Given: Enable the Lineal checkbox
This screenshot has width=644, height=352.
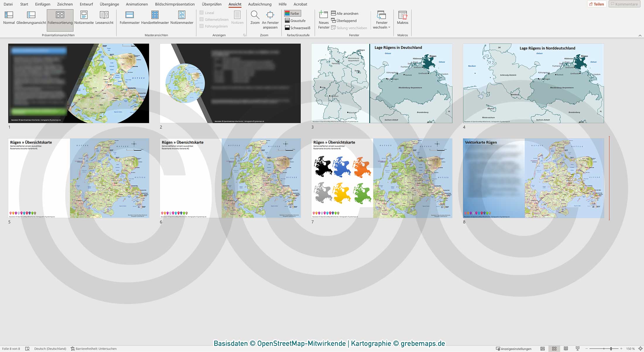Looking at the screenshot, I should click(x=202, y=13).
